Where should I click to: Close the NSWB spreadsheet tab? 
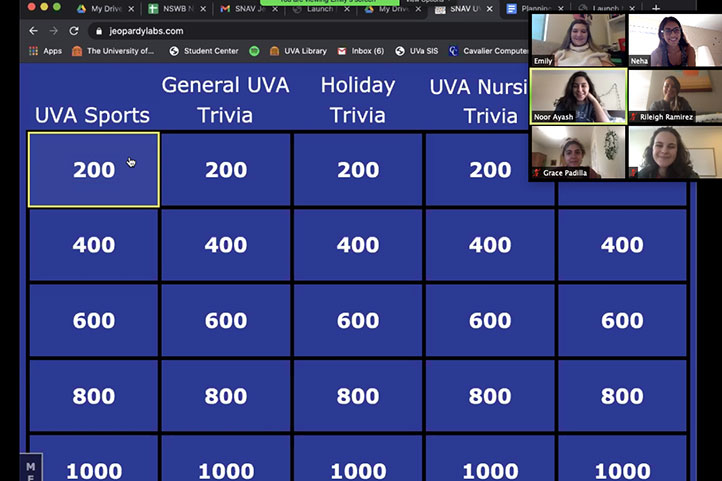203,8
